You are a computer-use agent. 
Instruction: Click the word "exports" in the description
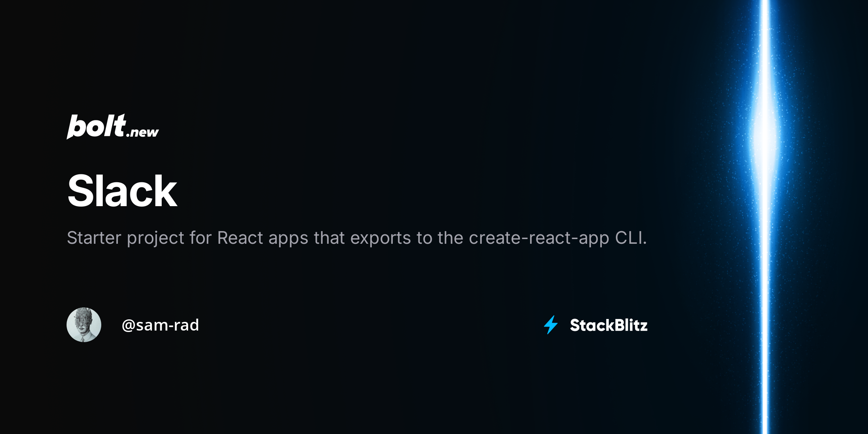(x=381, y=239)
